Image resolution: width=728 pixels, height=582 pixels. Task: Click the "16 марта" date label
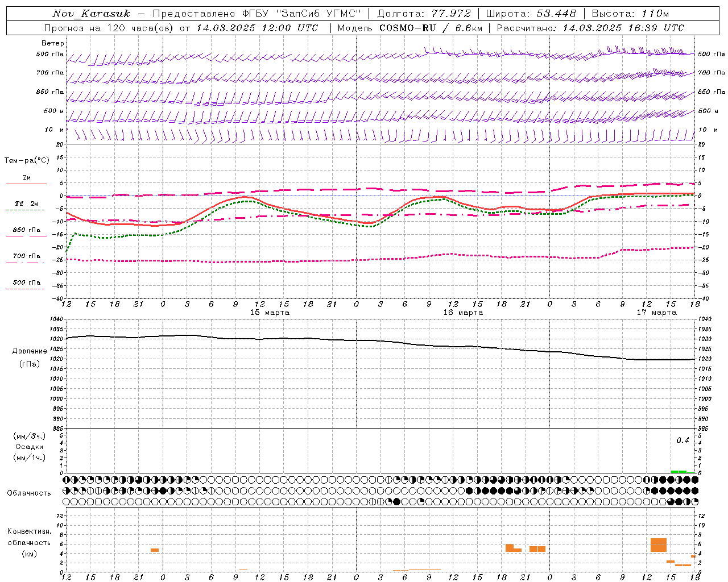[x=463, y=313]
